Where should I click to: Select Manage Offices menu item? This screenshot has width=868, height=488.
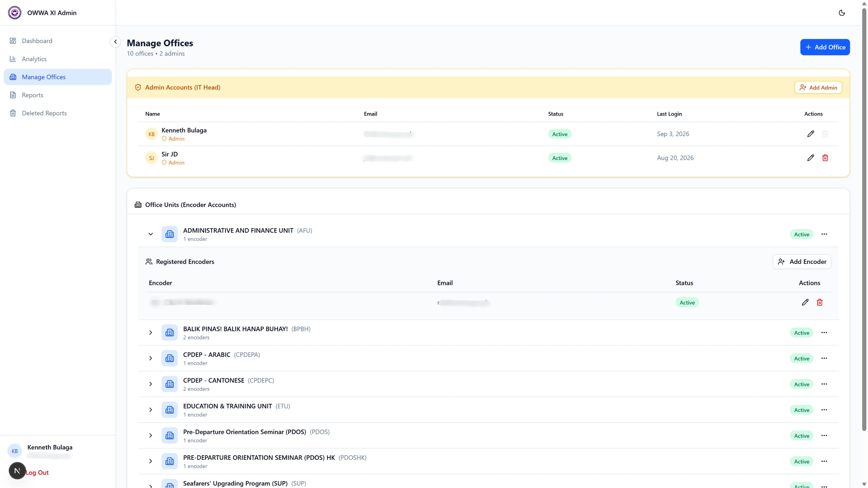click(58, 77)
